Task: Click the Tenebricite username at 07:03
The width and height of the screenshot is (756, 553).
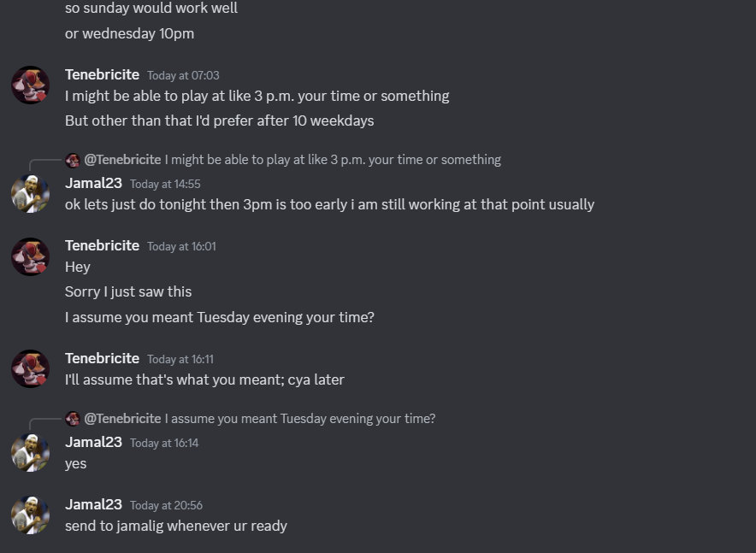Action: pyautogui.click(x=102, y=74)
